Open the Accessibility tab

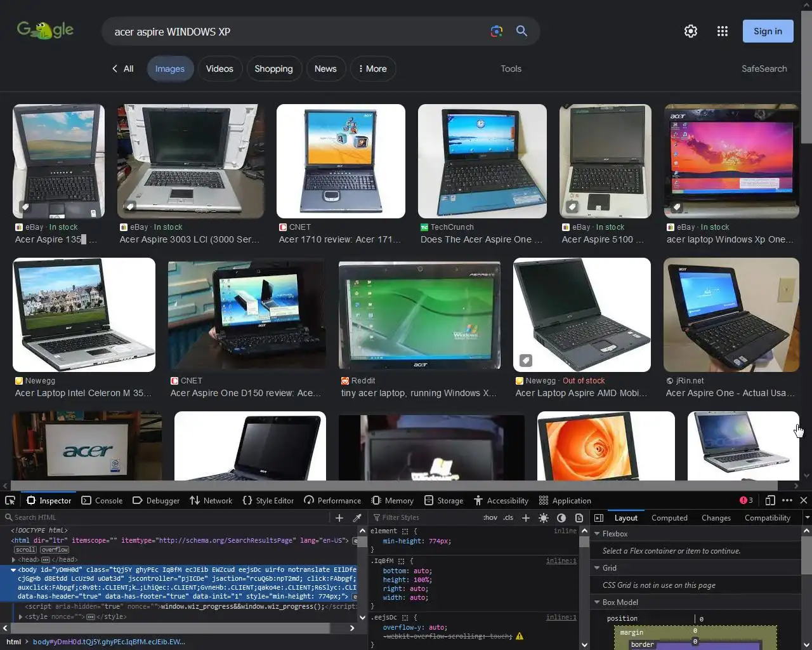[x=501, y=500]
